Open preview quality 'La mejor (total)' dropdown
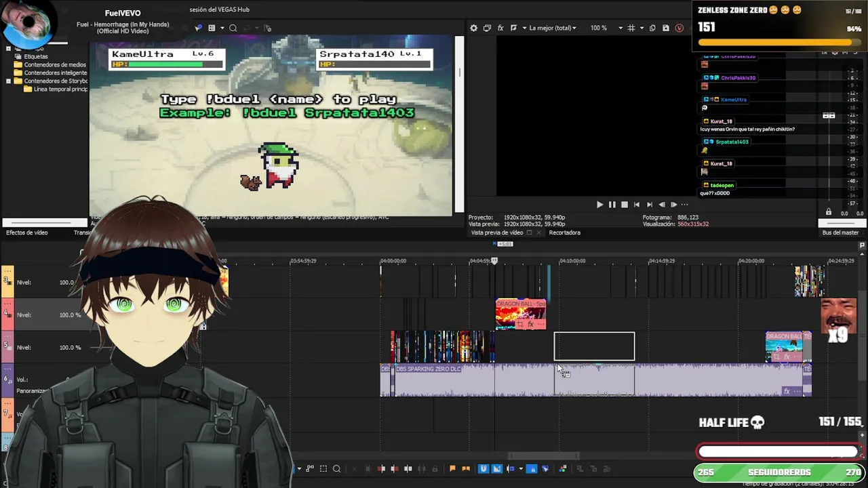Screen dimensions: 868x488 pyautogui.click(x=552, y=28)
